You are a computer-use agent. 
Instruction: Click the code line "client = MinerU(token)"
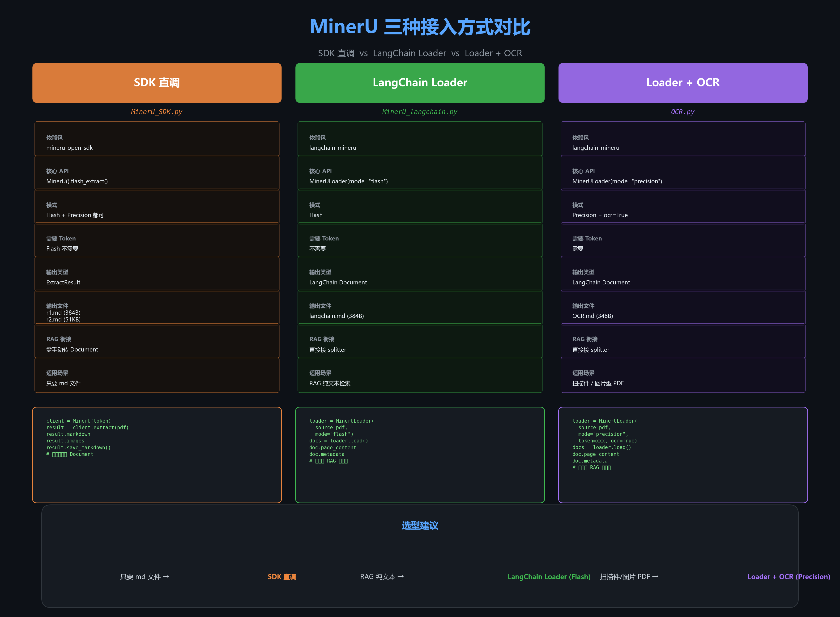point(79,421)
